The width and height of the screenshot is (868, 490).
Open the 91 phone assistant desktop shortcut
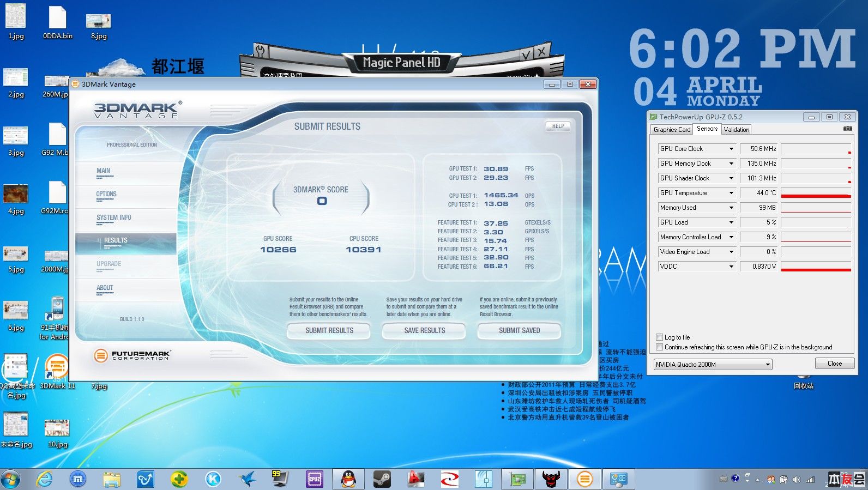coord(55,318)
